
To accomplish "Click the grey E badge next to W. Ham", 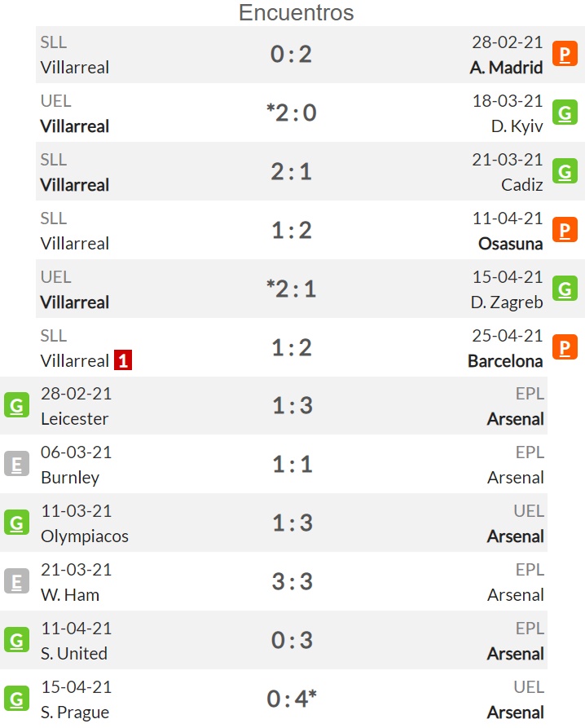I will pos(16,581).
